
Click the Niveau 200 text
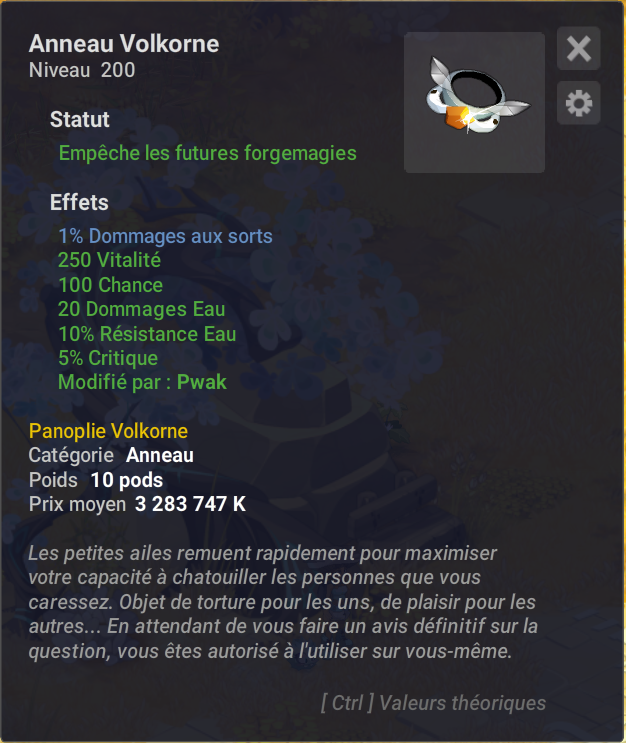tap(82, 70)
